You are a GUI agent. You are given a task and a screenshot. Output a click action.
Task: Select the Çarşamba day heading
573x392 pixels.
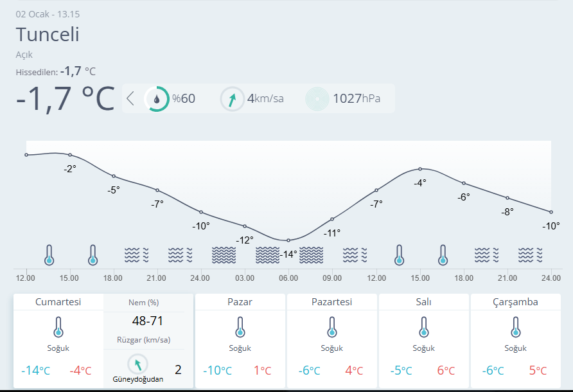click(516, 302)
